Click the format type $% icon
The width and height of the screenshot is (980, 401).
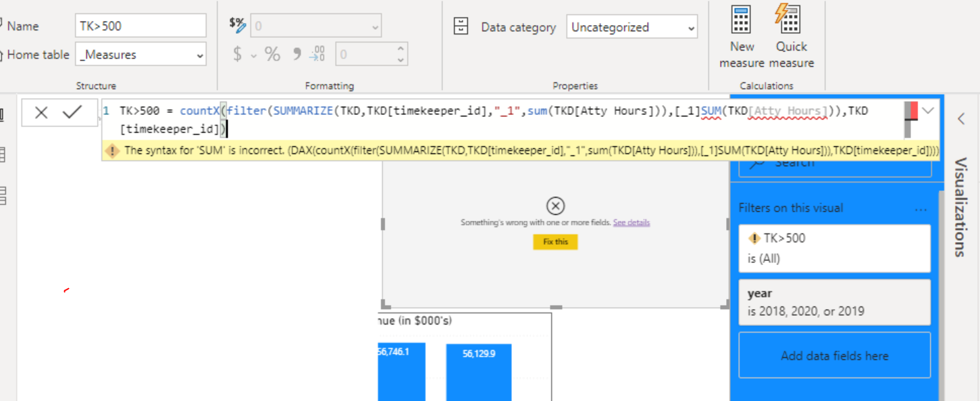click(237, 25)
